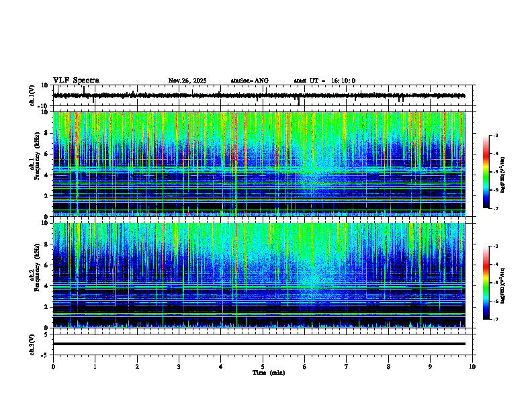Click the "4" minute tick on time axis
The width and height of the screenshot is (532, 411).
pos(221,367)
